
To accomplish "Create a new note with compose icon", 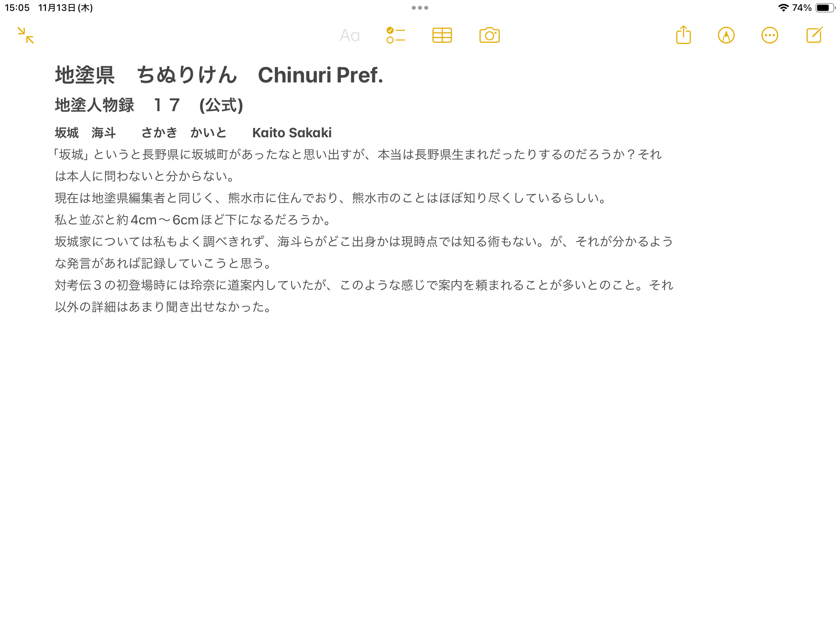I will point(814,35).
